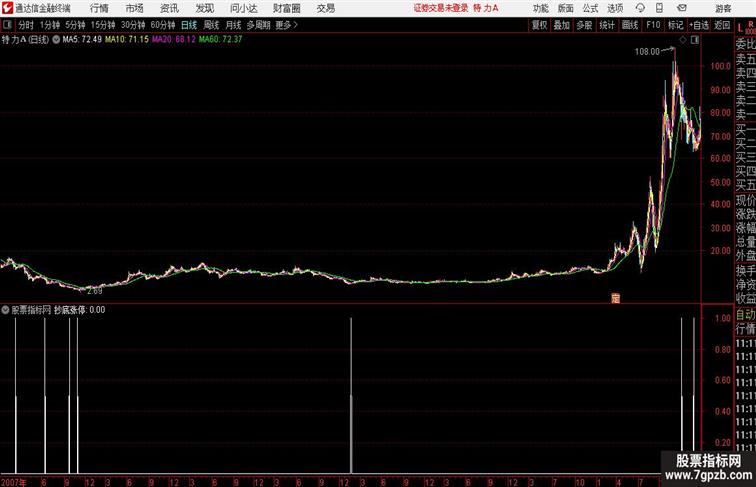This screenshot has width=756, height=487.
Task: Switch to the 分时 period tab
Action: click(x=26, y=25)
